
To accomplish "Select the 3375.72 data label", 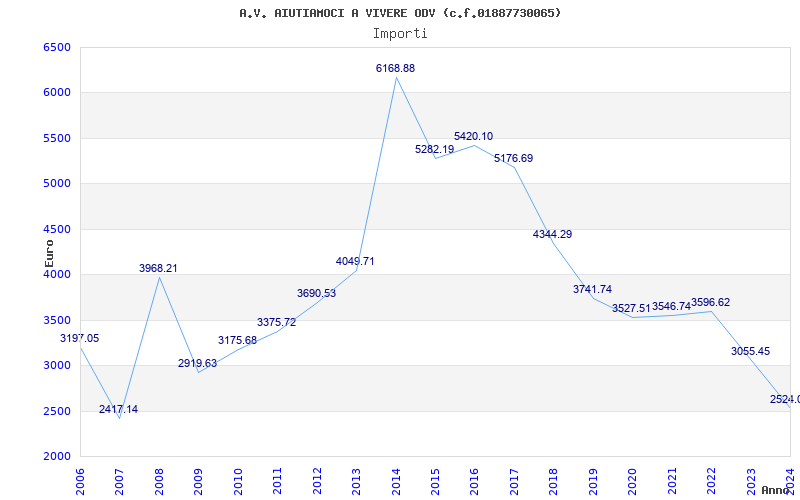I will (x=277, y=322).
